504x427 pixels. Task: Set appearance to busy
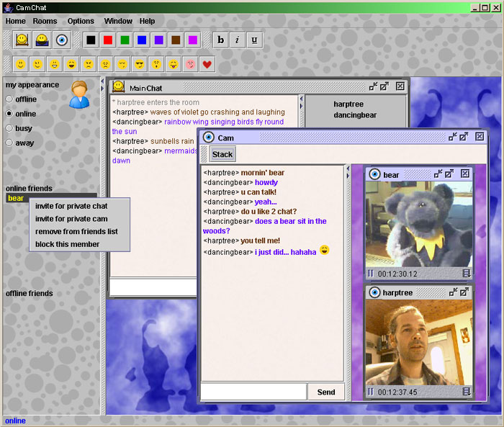[9, 128]
